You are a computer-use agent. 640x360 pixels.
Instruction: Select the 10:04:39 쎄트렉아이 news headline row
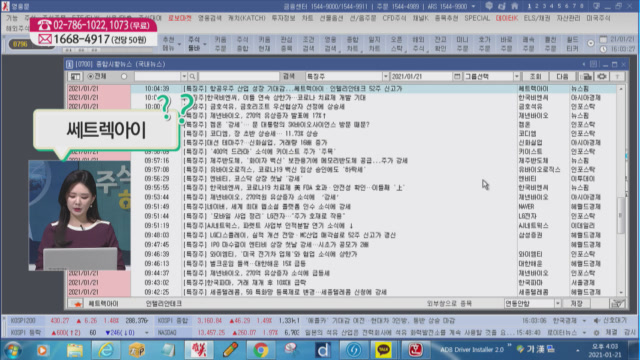[342, 89]
